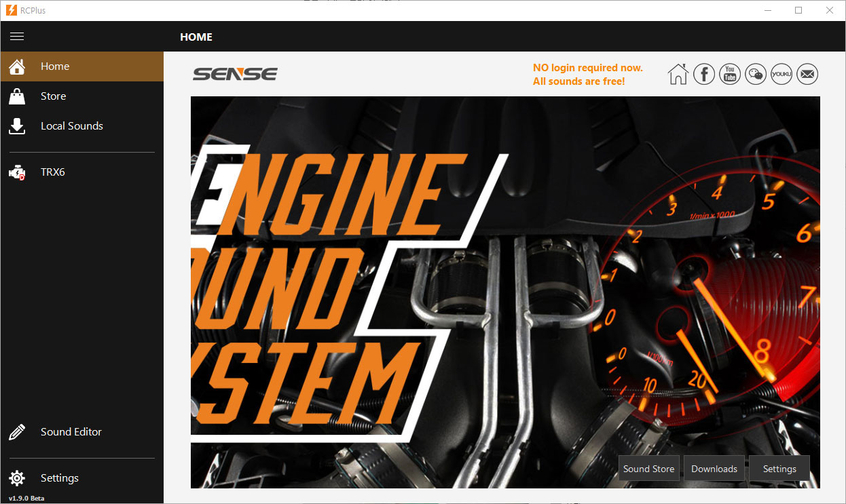Click the Local Sounds download icon

pos(17,126)
